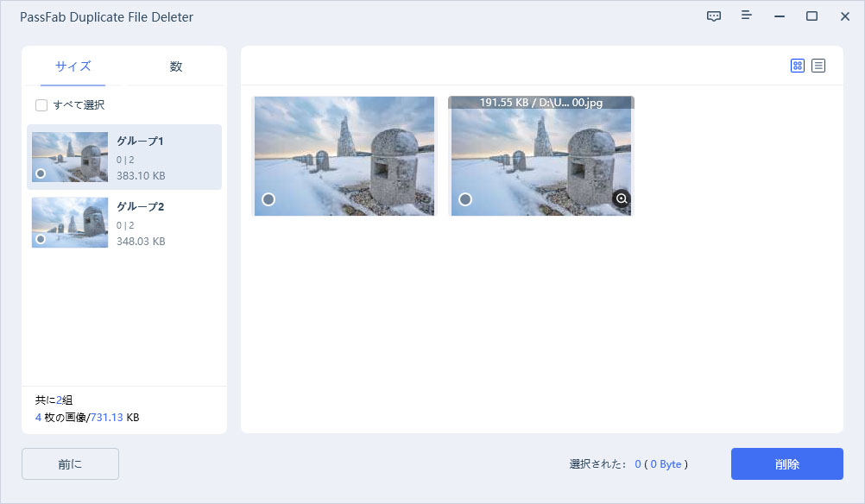Minimize the PassFab window
The image size is (865, 504).
point(780,16)
